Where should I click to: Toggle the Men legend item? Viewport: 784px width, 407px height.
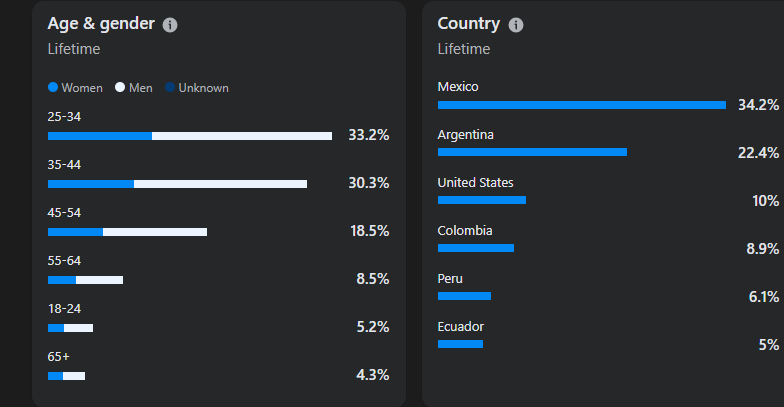click(135, 88)
